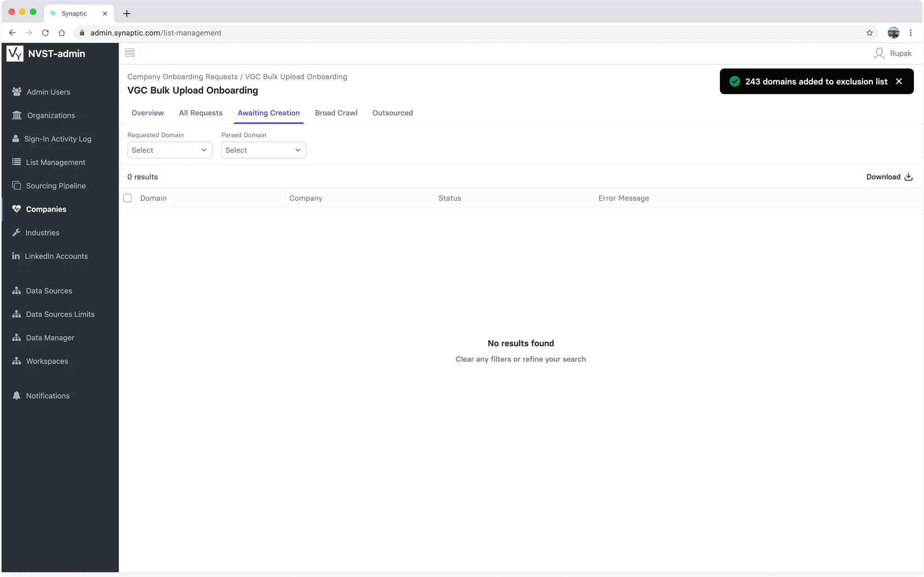The image size is (924, 577).
Task: Open Admin Users in the sidebar
Action: [x=48, y=92]
